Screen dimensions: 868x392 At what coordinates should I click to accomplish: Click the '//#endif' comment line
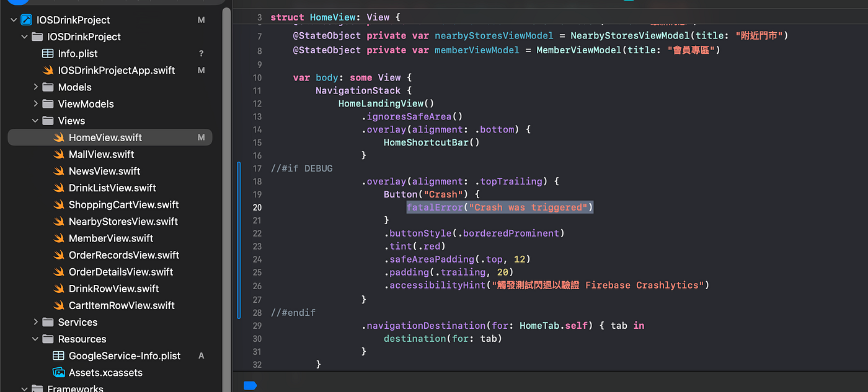293,312
